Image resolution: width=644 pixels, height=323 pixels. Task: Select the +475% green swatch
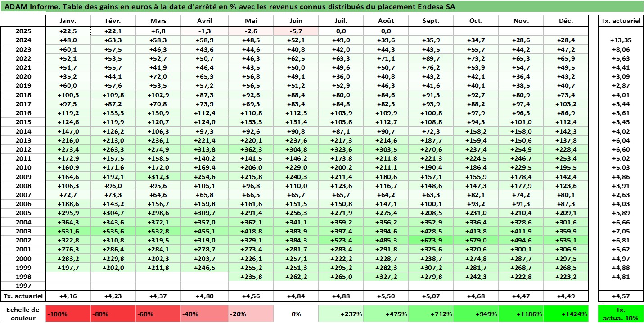click(386, 314)
